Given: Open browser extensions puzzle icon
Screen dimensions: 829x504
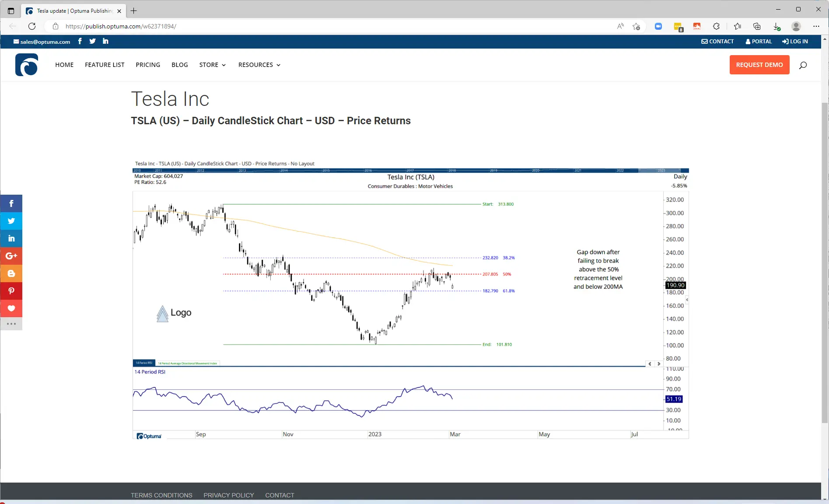Looking at the screenshot, I should (x=716, y=26).
